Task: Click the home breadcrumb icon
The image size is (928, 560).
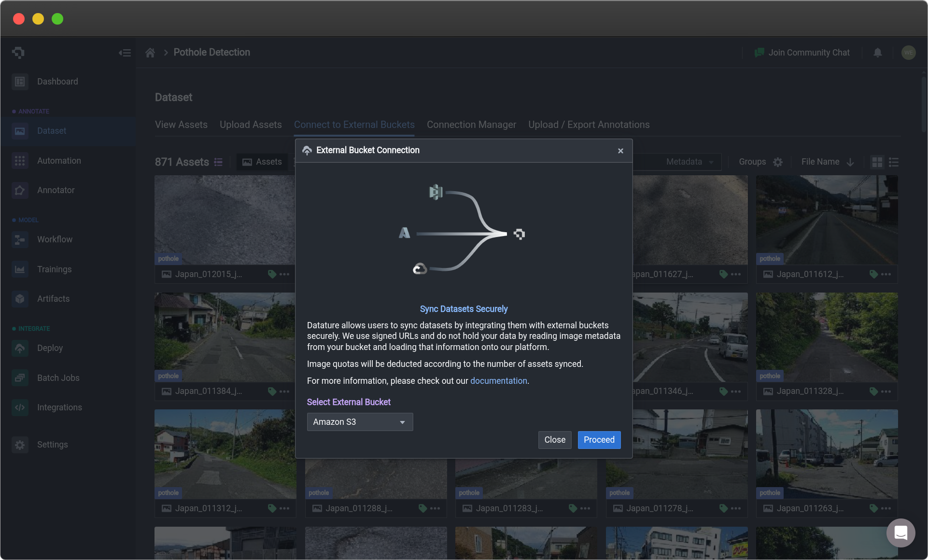Action: tap(150, 53)
